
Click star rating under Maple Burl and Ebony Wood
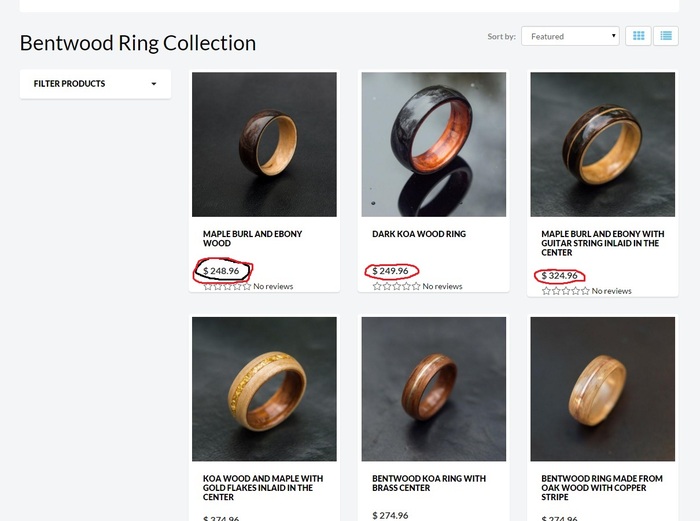click(227, 287)
